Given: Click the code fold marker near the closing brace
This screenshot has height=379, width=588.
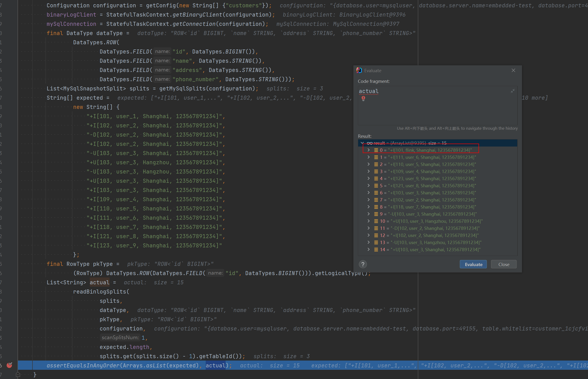Looking at the screenshot, I should click(x=18, y=374).
